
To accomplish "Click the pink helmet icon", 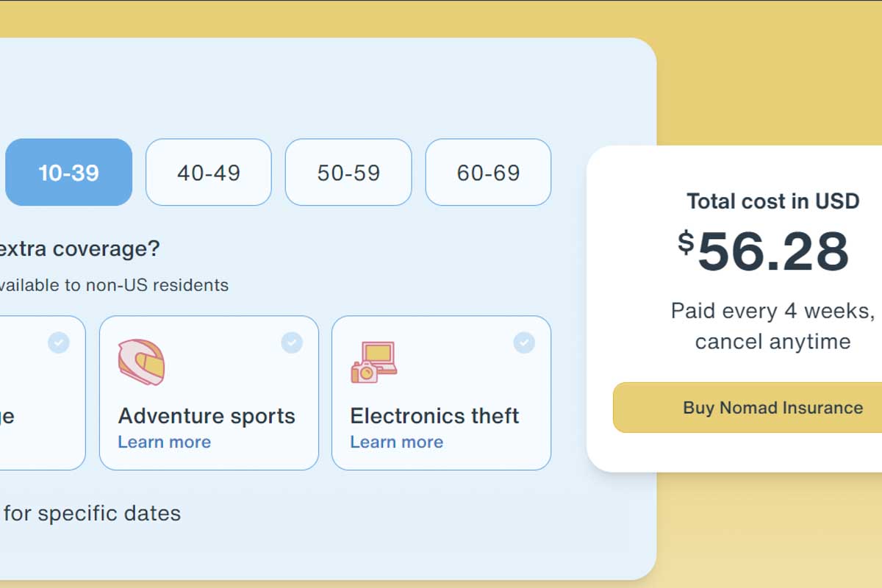I will tap(141, 362).
